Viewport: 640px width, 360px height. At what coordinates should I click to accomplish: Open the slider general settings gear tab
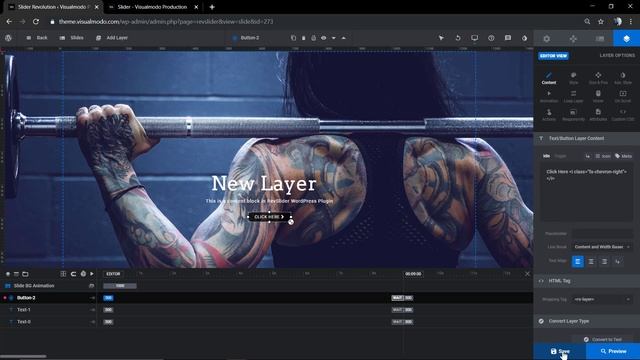(547, 38)
